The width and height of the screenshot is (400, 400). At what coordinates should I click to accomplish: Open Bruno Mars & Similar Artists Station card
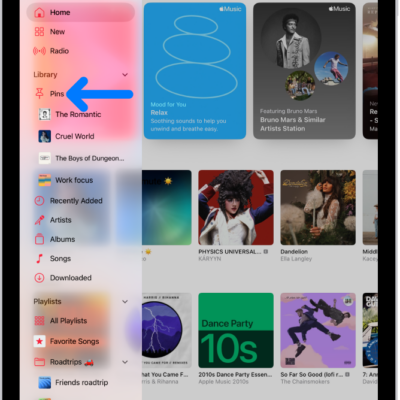click(304, 71)
